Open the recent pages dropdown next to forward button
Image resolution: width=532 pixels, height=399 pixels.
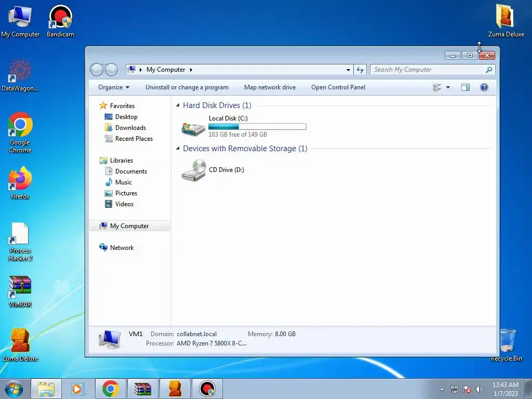[122, 70]
